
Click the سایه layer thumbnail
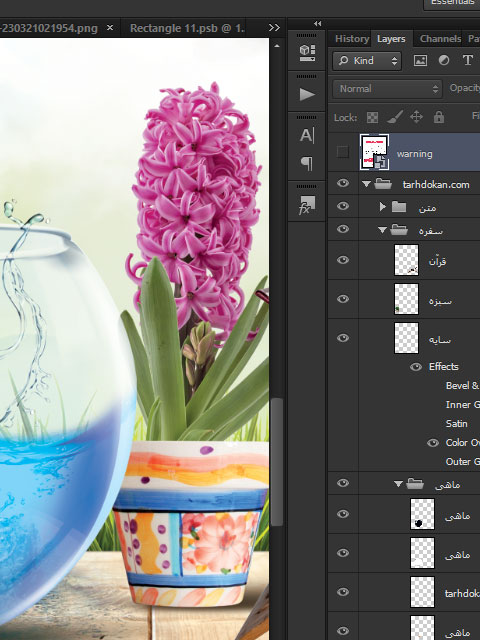click(x=406, y=338)
